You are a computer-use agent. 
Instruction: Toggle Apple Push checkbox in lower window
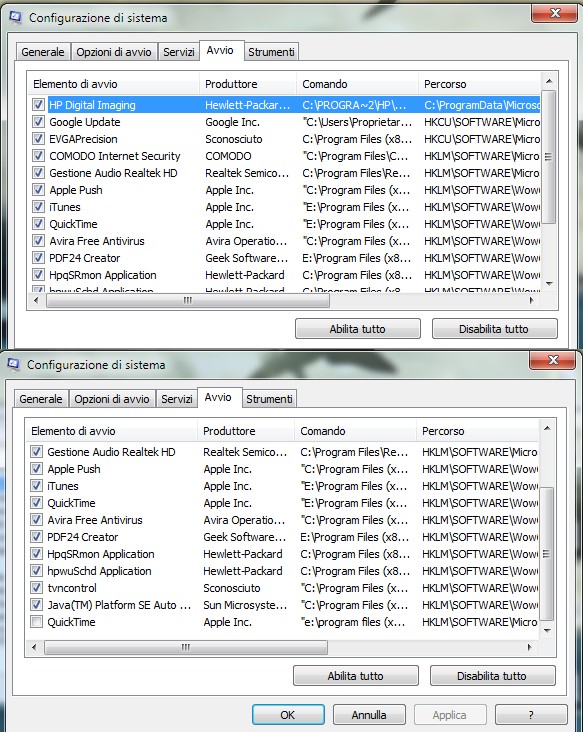36,469
